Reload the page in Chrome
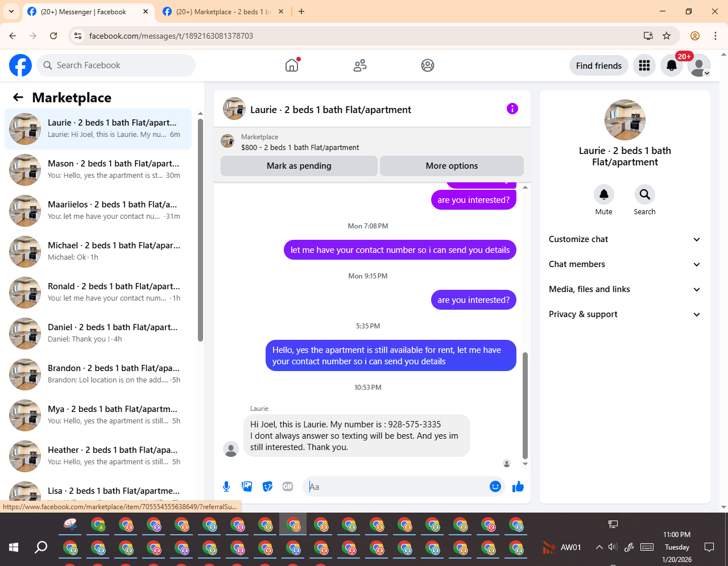 [53, 36]
